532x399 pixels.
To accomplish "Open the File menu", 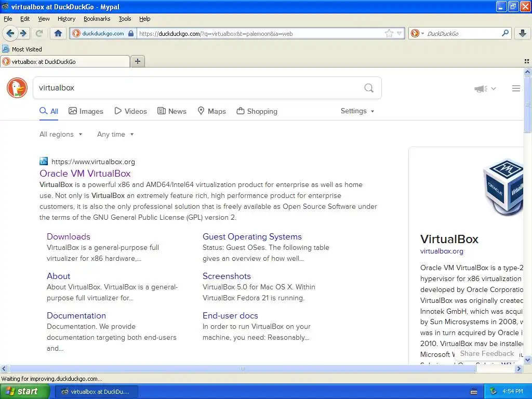I will click(x=8, y=19).
